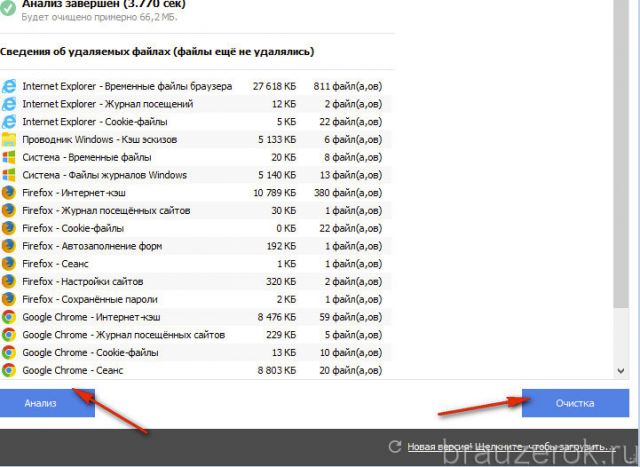Click the '8 803 КБ' size value
This screenshot has width=640, height=467.
pyautogui.click(x=277, y=370)
